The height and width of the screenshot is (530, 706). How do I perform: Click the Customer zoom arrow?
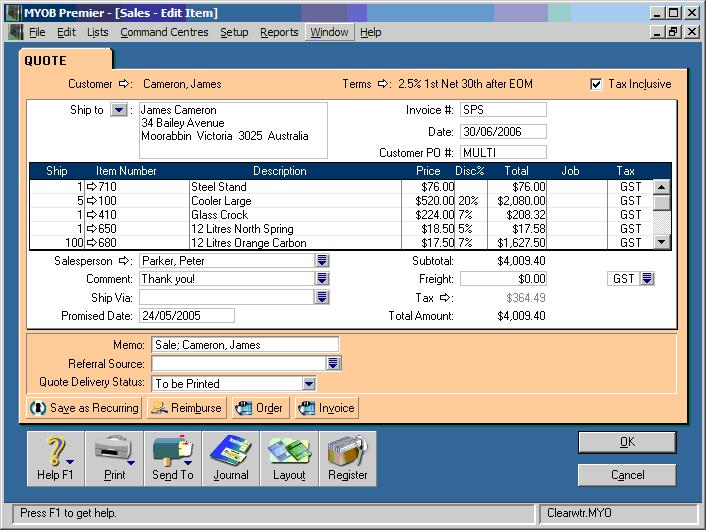(x=124, y=84)
